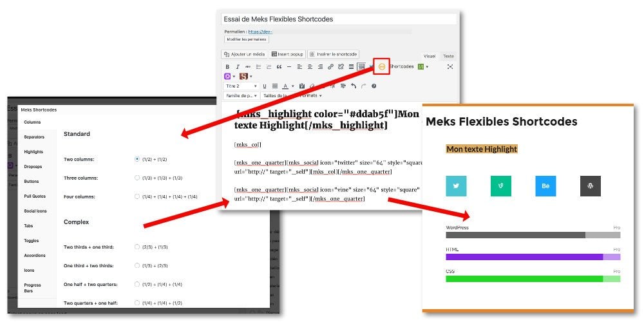Click the Twitter social icon
644x322 pixels.
pos(456,185)
